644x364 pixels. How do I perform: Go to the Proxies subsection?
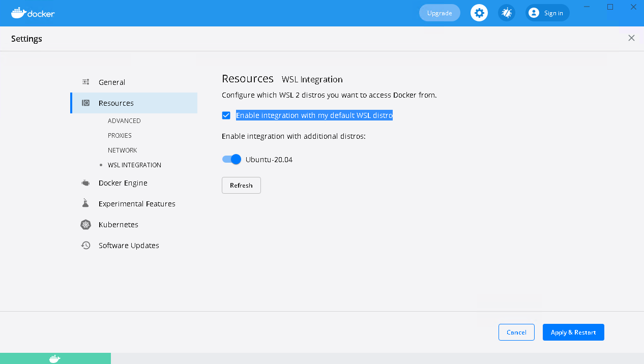[x=120, y=136]
